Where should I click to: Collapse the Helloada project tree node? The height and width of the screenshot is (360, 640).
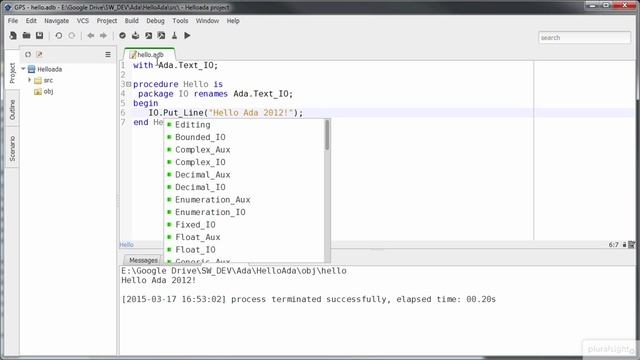tap(23, 69)
